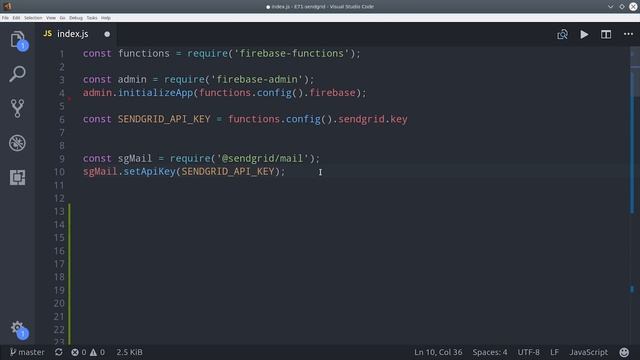Change language mode via JavaScript entry
The width and height of the screenshot is (640, 360).
(589, 352)
